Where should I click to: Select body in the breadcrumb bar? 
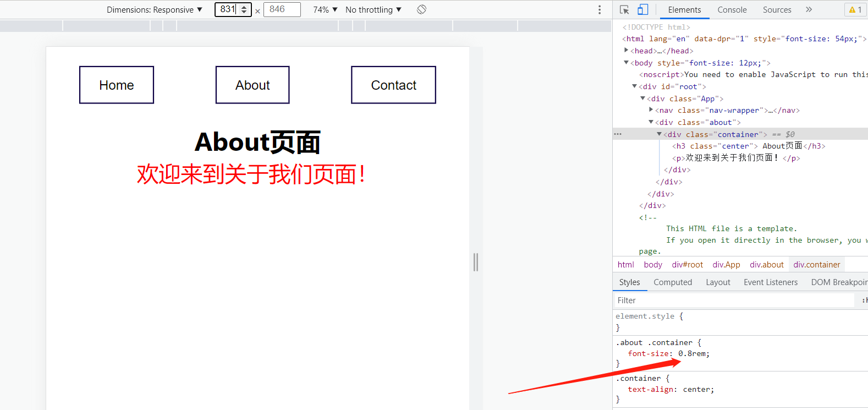coord(653,265)
